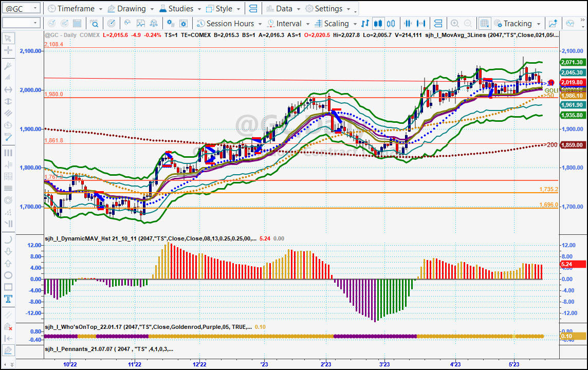
Task: Select the arc drawing tool
Action: click(x=8, y=239)
